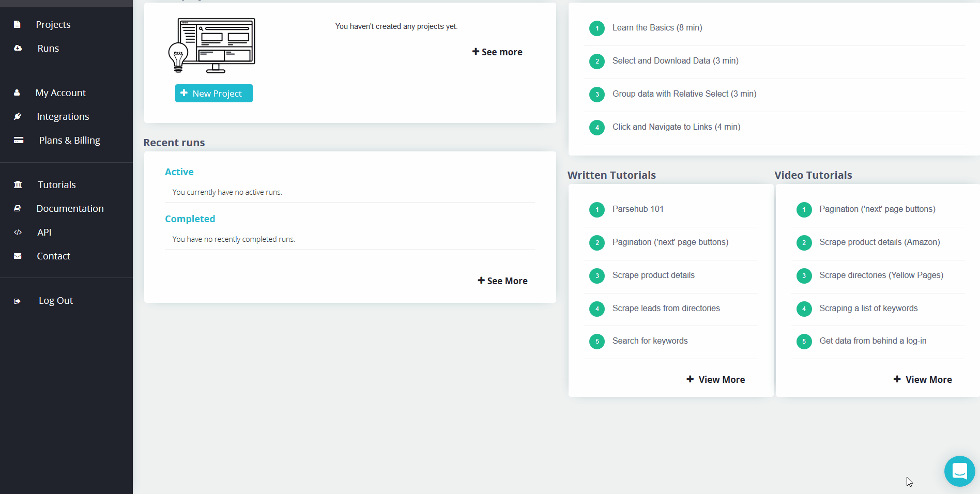Viewport: 980px width, 494px height.
Task: Click the Tutorials institution icon
Action: click(18, 184)
